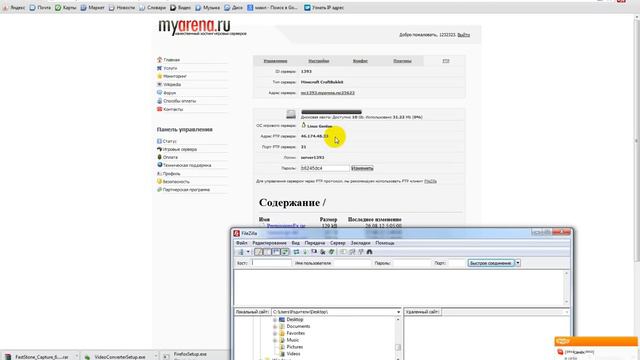Toggle synchronized browsing icon in FileZilla
The height and width of the screenshot is (360, 640).
[x=361, y=252]
